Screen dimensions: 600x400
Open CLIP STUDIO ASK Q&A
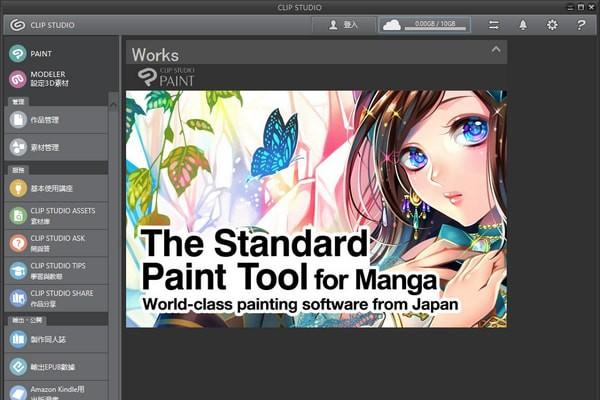coord(56,243)
